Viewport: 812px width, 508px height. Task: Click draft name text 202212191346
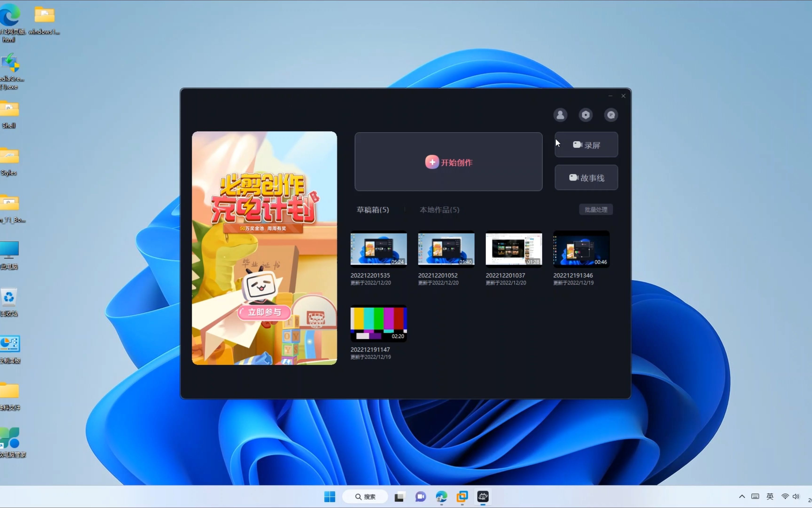pyautogui.click(x=573, y=275)
